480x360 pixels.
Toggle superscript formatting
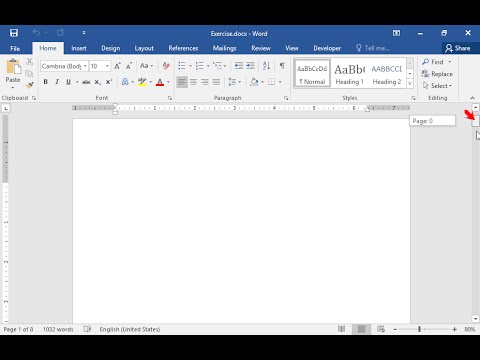pos(109,82)
